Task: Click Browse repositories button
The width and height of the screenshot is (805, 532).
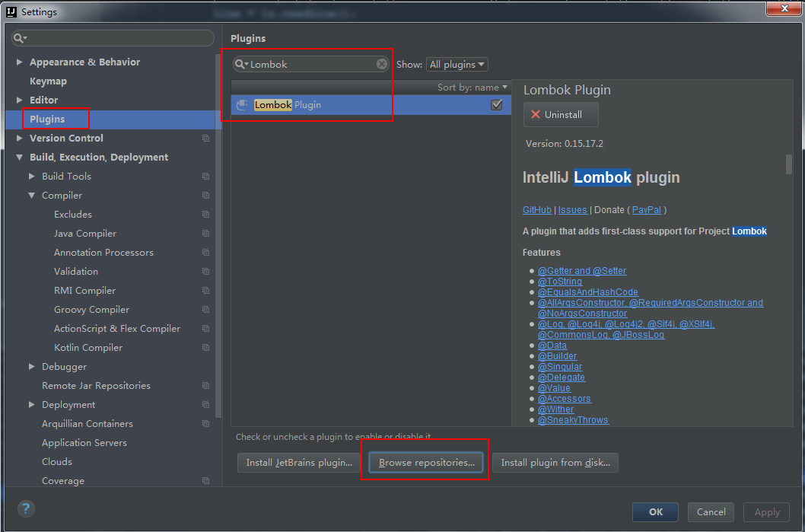Action: (x=426, y=463)
